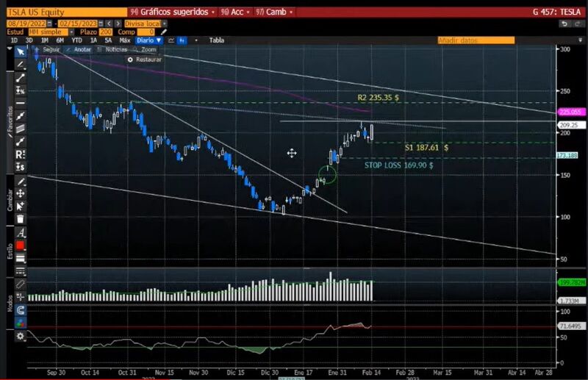This screenshot has height=380, width=588.
Task: Select the trend line tool in Favoritos
Action: pyautogui.click(x=21, y=78)
